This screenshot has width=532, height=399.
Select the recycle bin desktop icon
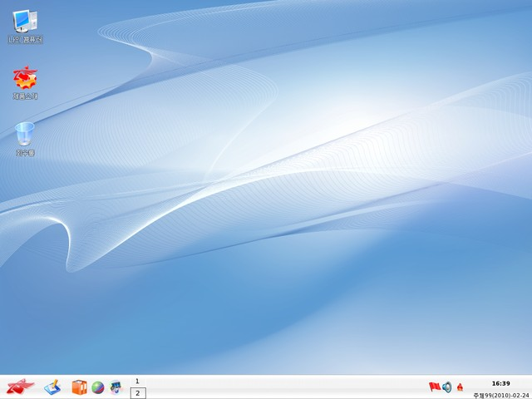(x=25, y=134)
